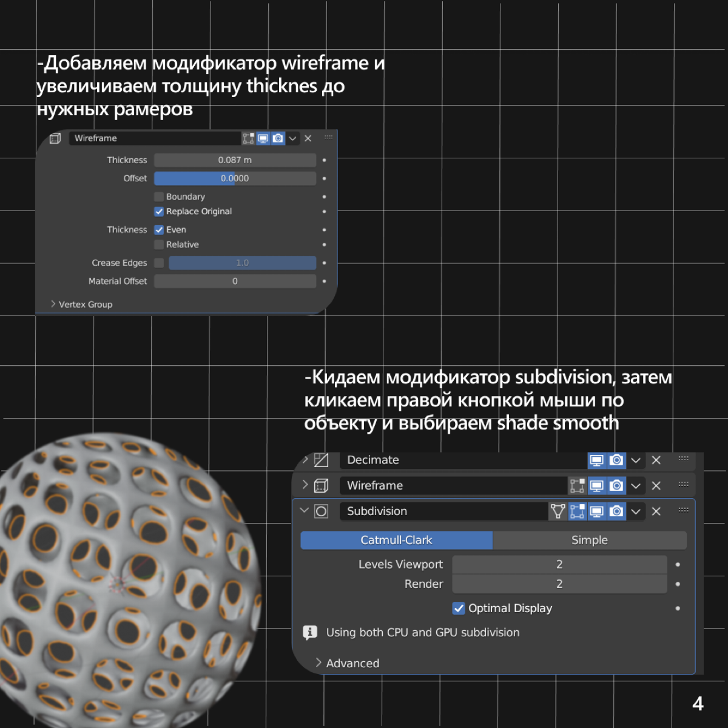Viewport: 728px width, 728px height.
Task: Select the Catmull-Clark subdivision mode
Action: point(396,540)
